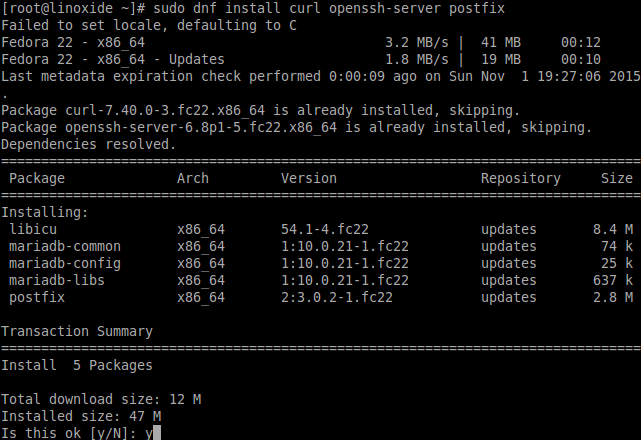Select the "Install 5 Packages" line
This screenshot has width=641, height=440.
77,365
